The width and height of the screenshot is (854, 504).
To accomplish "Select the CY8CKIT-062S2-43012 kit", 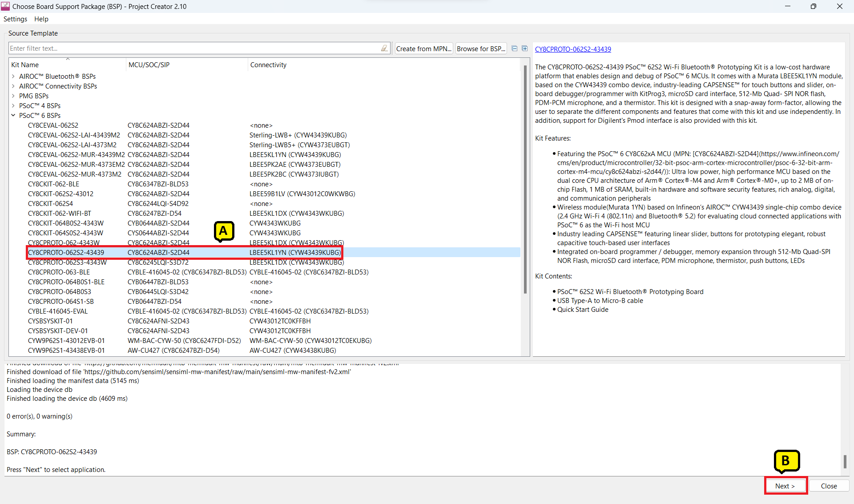I will (x=60, y=194).
